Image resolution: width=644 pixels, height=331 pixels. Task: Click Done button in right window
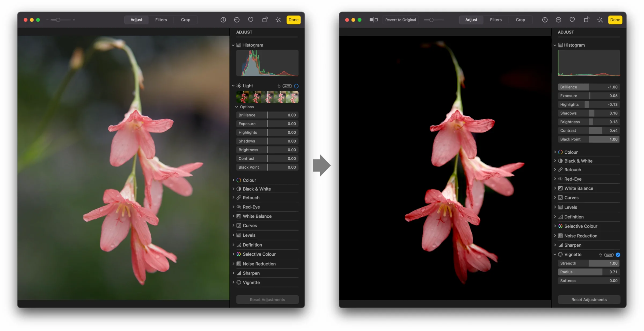pyautogui.click(x=615, y=20)
